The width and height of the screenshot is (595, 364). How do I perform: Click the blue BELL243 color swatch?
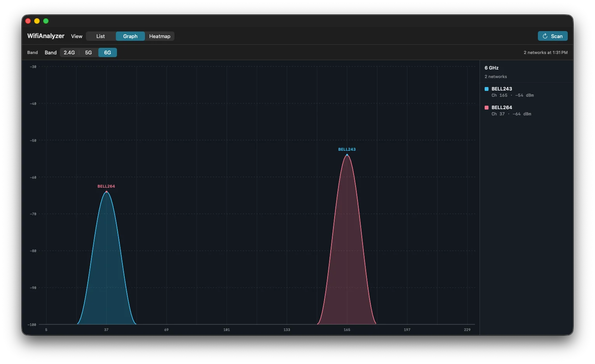click(x=487, y=89)
